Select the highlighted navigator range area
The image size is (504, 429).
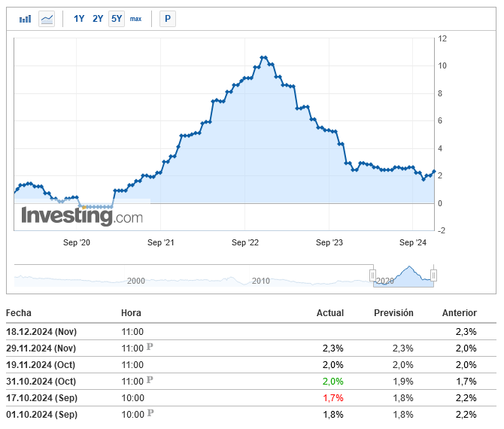[403, 276]
